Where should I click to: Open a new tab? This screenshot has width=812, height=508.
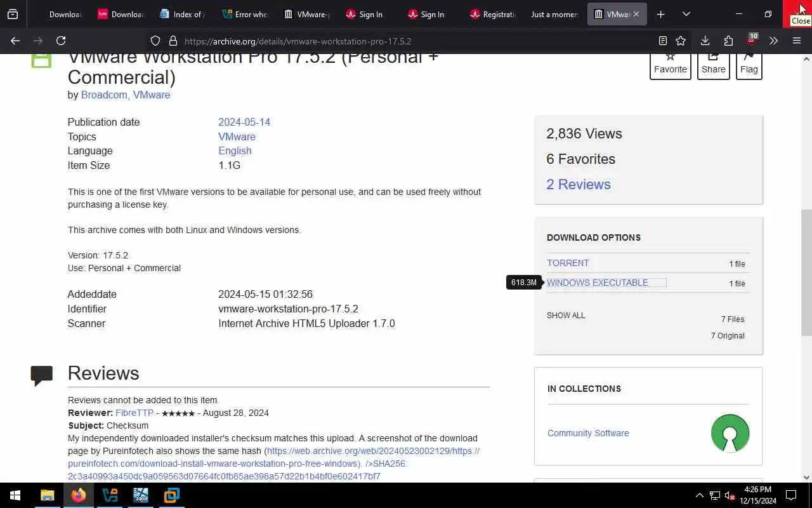pyautogui.click(x=660, y=14)
